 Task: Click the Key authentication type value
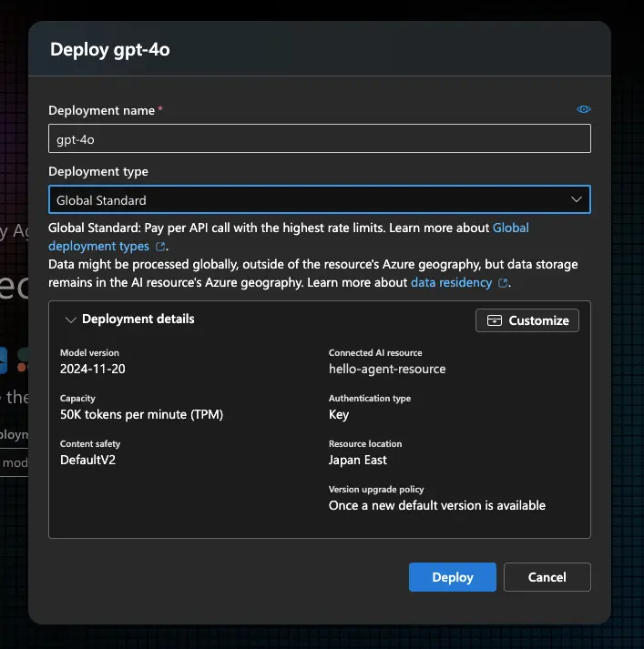[x=339, y=415]
